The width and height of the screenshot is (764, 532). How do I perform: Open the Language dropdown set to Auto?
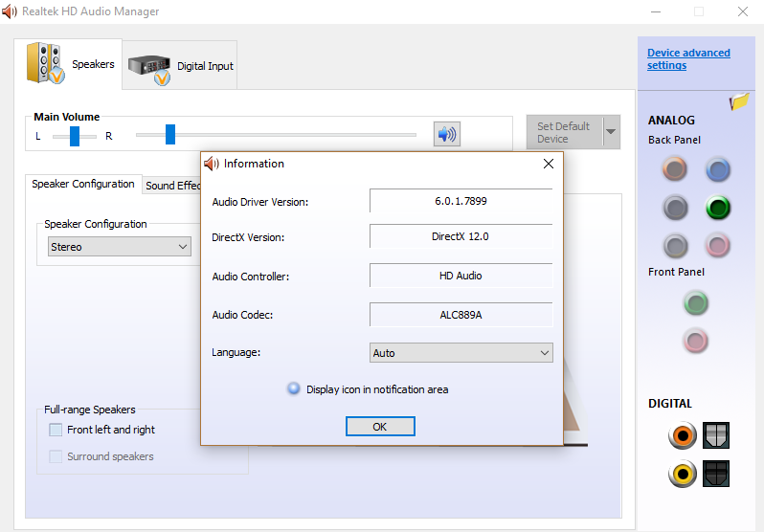click(x=461, y=353)
